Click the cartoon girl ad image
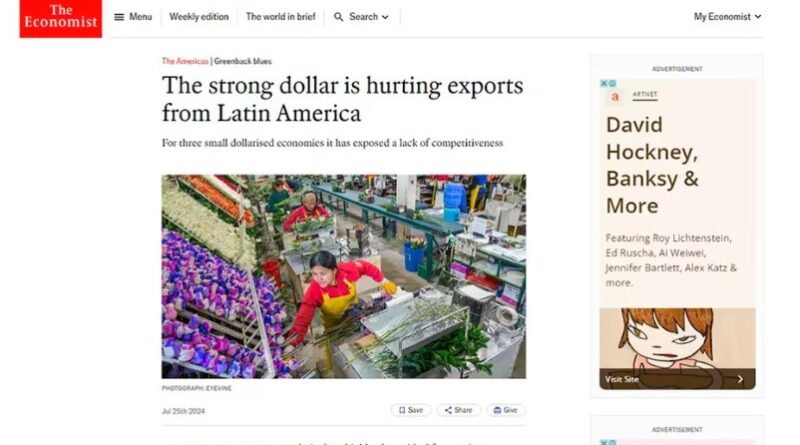 (x=677, y=339)
